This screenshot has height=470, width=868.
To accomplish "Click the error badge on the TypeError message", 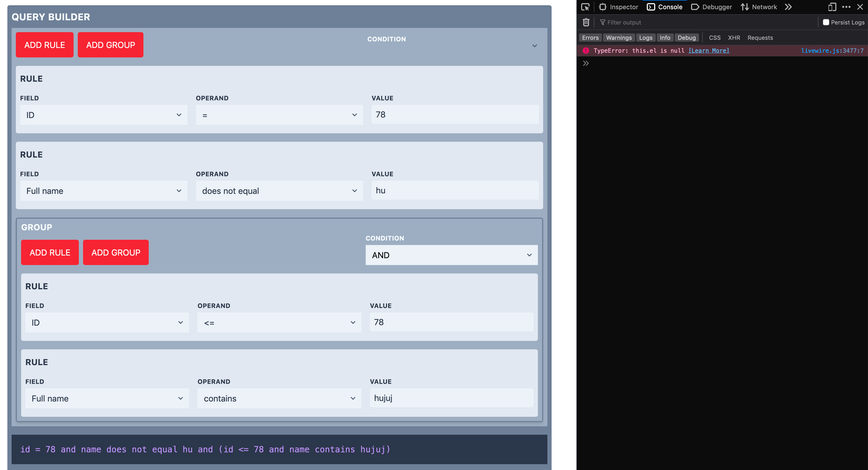I will click(586, 51).
